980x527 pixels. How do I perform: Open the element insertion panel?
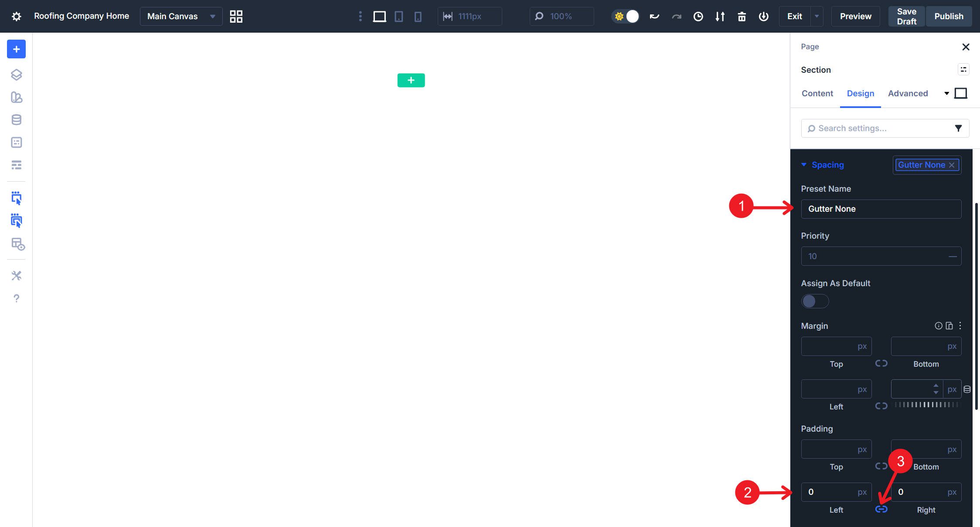pos(16,49)
